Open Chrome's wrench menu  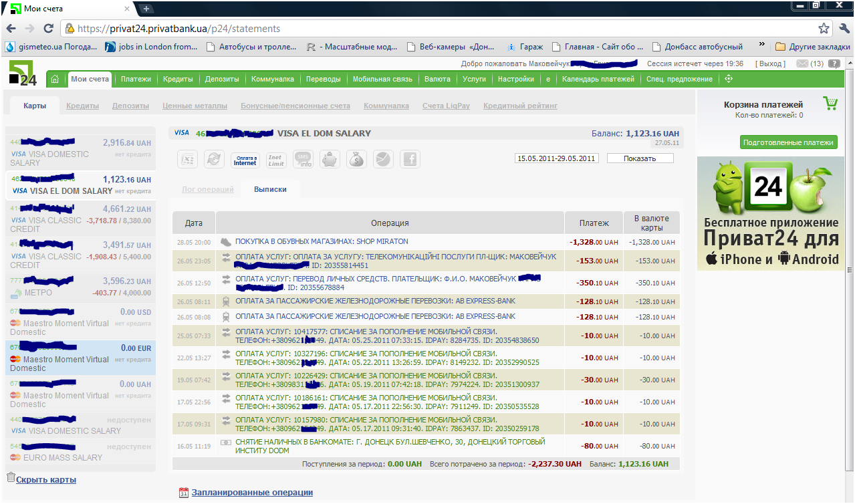coord(844,29)
